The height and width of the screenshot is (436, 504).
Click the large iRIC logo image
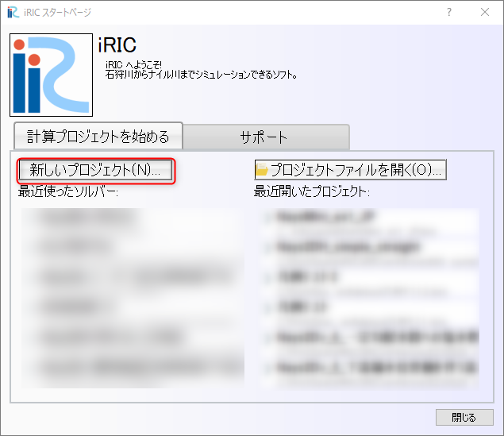click(51, 75)
